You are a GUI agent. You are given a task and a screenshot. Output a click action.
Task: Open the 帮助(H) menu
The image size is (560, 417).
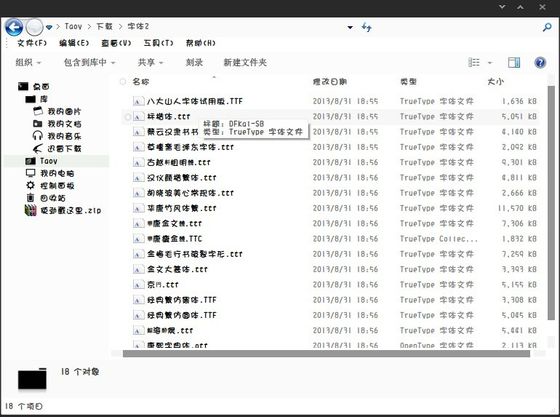(x=200, y=43)
